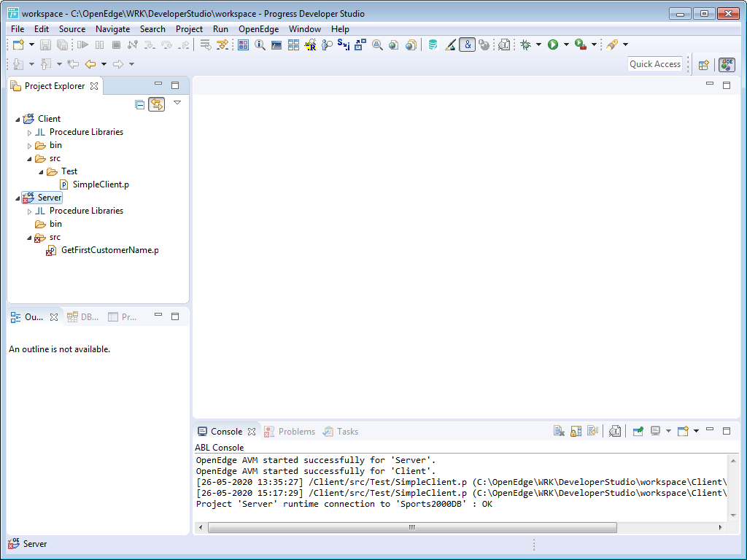The height and width of the screenshot is (560, 747).
Task: Toggle Link with Editor in Project Explorer
Action: [157, 104]
